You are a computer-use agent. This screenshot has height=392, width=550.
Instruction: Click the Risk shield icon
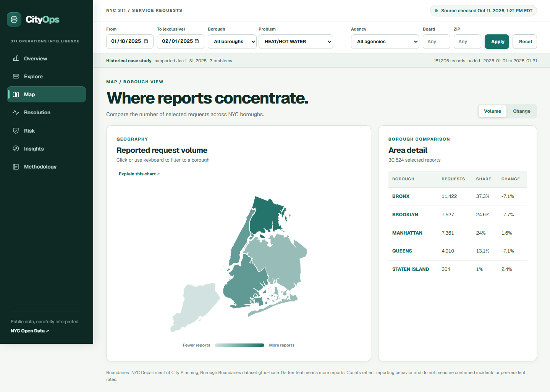pyautogui.click(x=16, y=131)
